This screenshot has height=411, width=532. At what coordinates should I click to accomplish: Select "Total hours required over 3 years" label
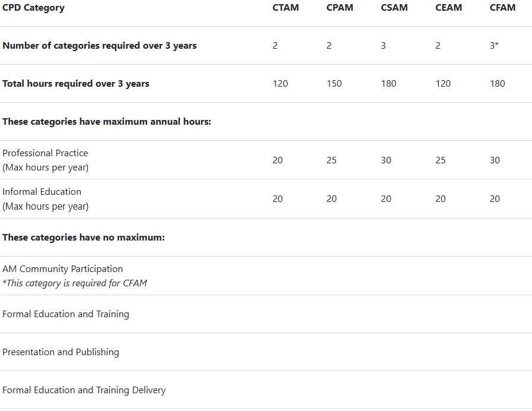pyautogui.click(x=75, y=84)
